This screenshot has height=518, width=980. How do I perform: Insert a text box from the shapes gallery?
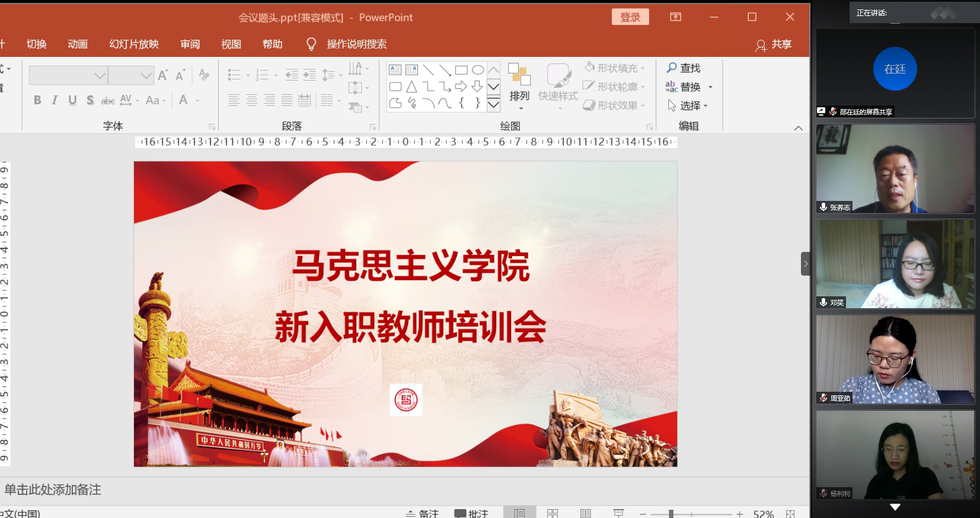(x=395, y=70)
